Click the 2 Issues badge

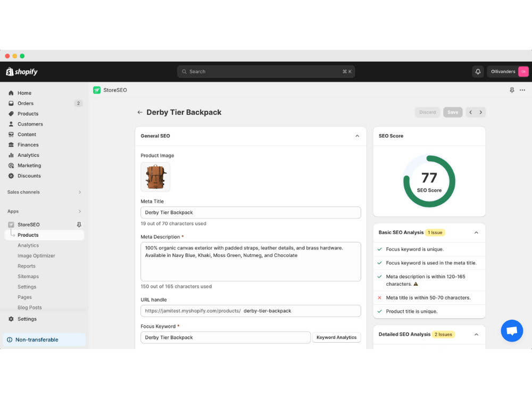[443, 334]
